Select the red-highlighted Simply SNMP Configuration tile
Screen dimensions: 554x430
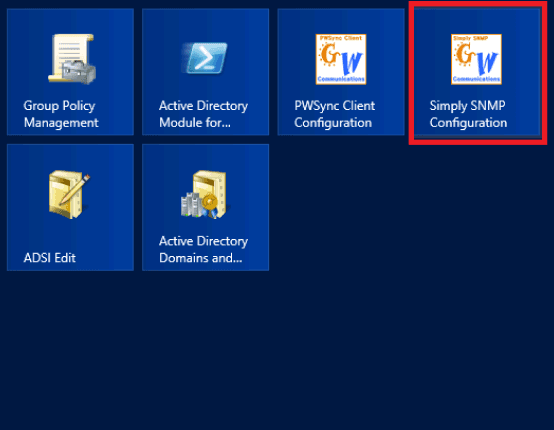tap(477, 72)
